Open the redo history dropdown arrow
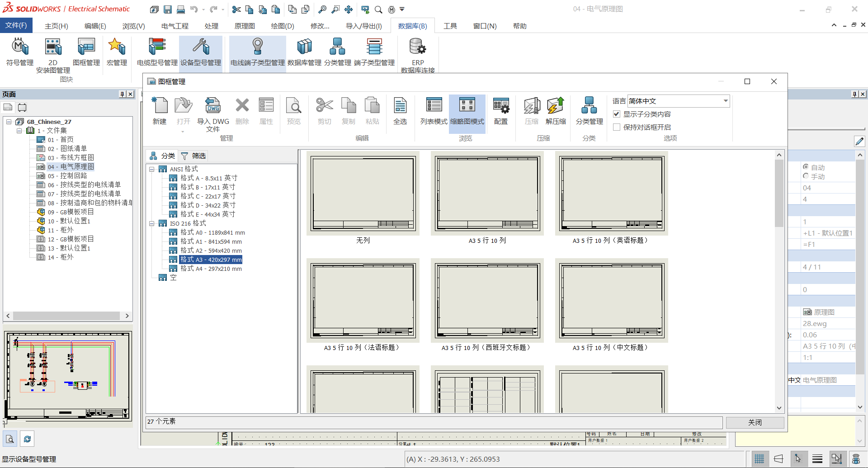 point(223,9)
